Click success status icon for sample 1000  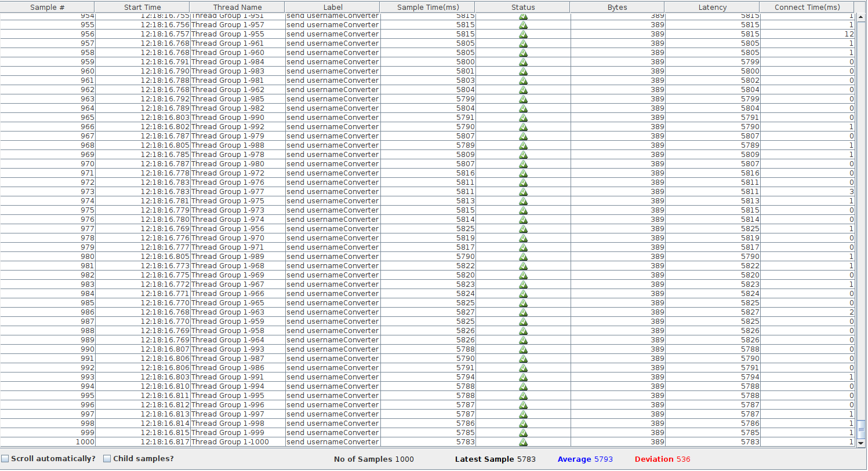(x=523, y=442)
